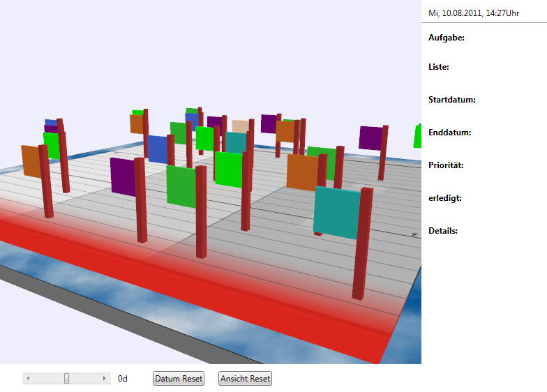Viewport: 547px width, 392px height.
Task: Click the date and time header text
Action: 474,13
